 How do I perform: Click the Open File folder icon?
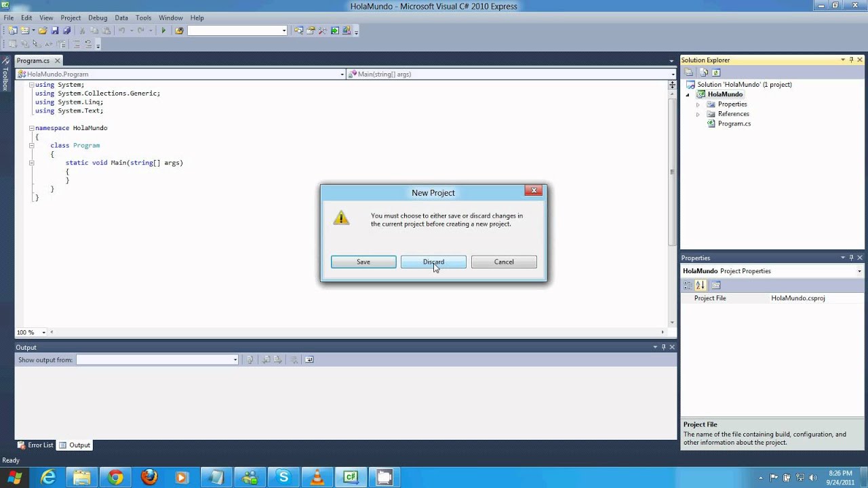pos(43,30)
